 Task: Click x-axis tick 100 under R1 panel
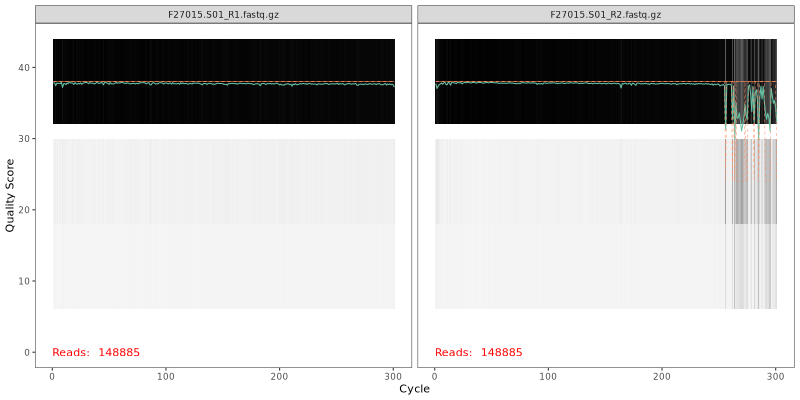166,376
